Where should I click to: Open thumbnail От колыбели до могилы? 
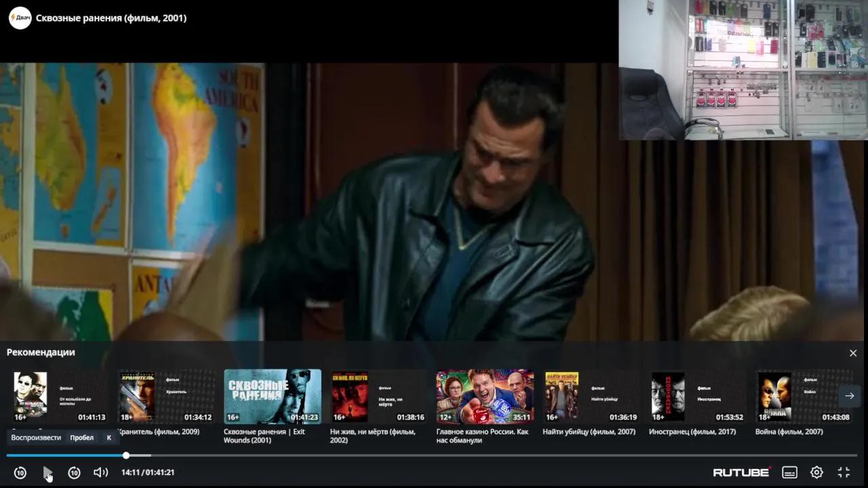[60, 396]
